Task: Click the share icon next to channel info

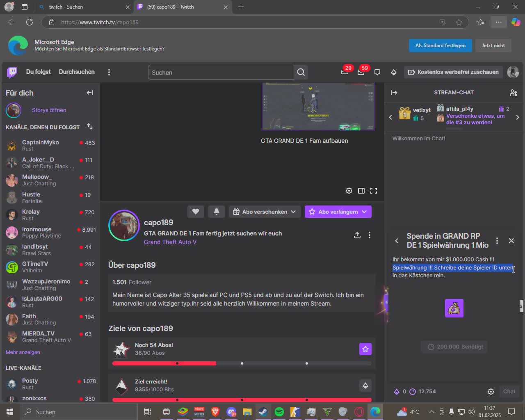Action: coord(357,235)
